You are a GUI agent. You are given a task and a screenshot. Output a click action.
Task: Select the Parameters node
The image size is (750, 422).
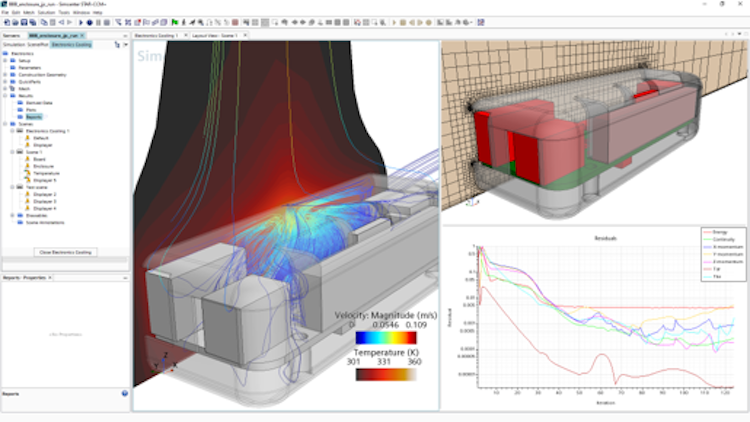tap(30, 67)
